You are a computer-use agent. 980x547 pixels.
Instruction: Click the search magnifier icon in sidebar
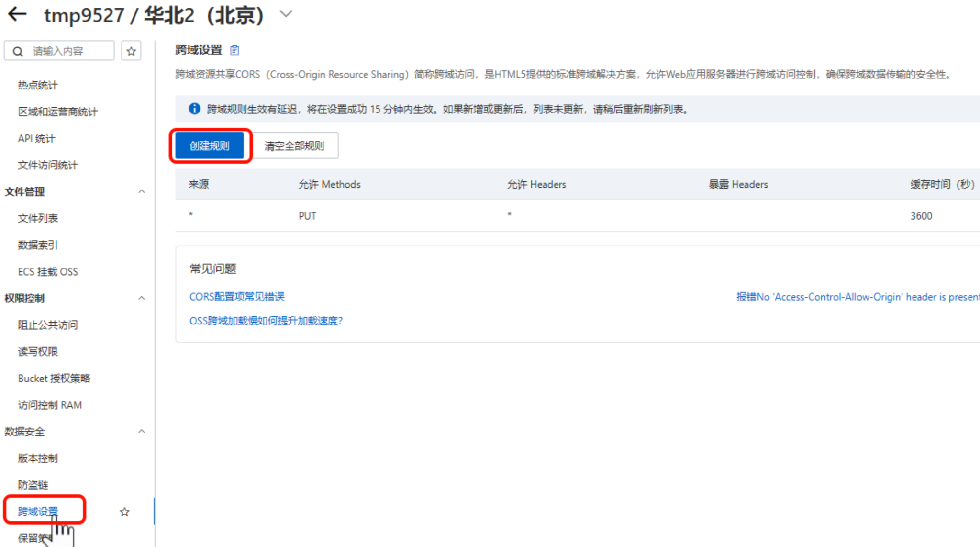tap(18, 51)
